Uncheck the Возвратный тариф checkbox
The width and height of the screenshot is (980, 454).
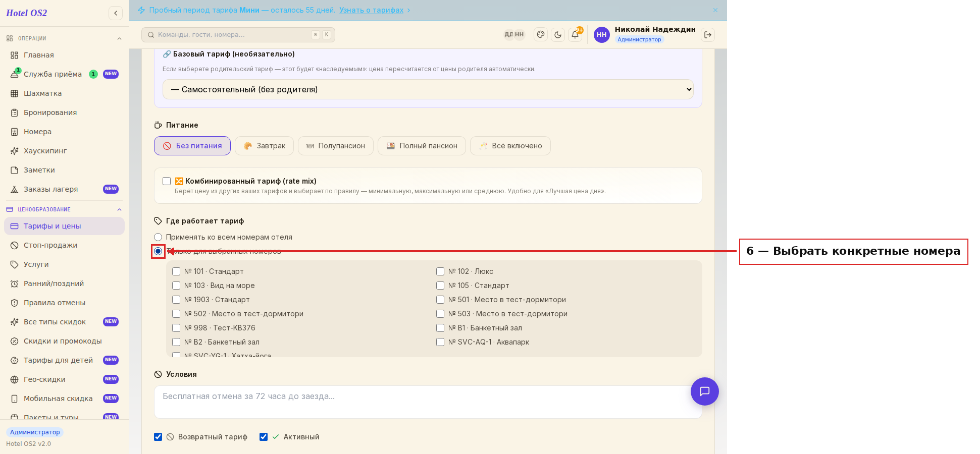158,437
